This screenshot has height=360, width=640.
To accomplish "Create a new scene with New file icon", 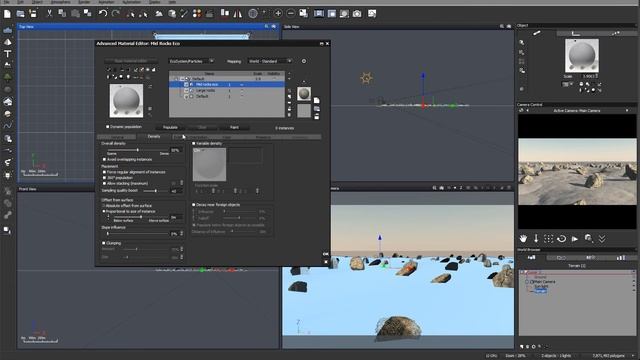I will [x=7, y=14].
